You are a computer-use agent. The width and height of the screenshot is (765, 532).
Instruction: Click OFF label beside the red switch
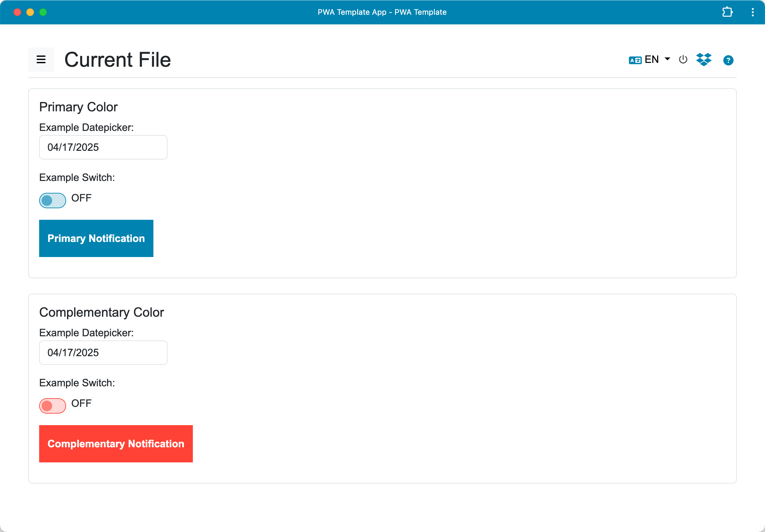point(81,403)
